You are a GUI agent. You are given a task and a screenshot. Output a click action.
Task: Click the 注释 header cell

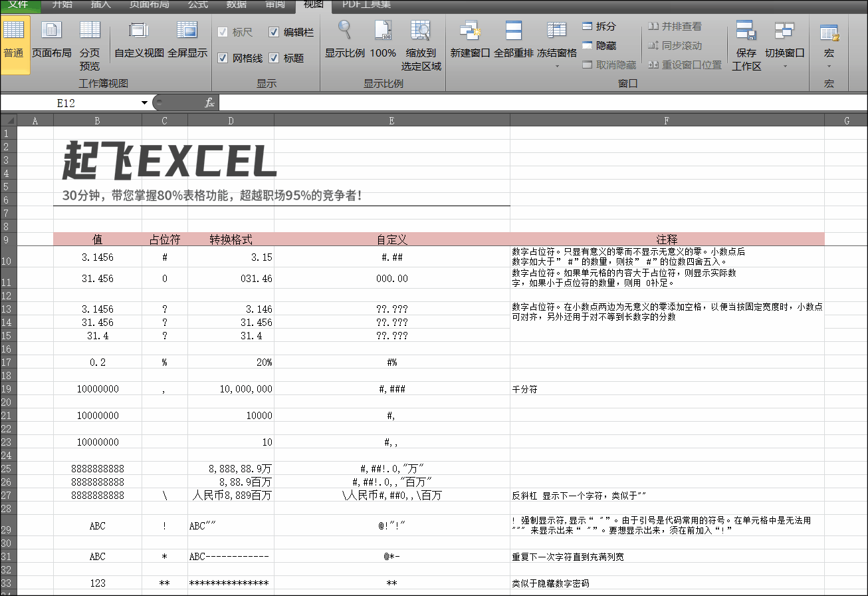667,239
